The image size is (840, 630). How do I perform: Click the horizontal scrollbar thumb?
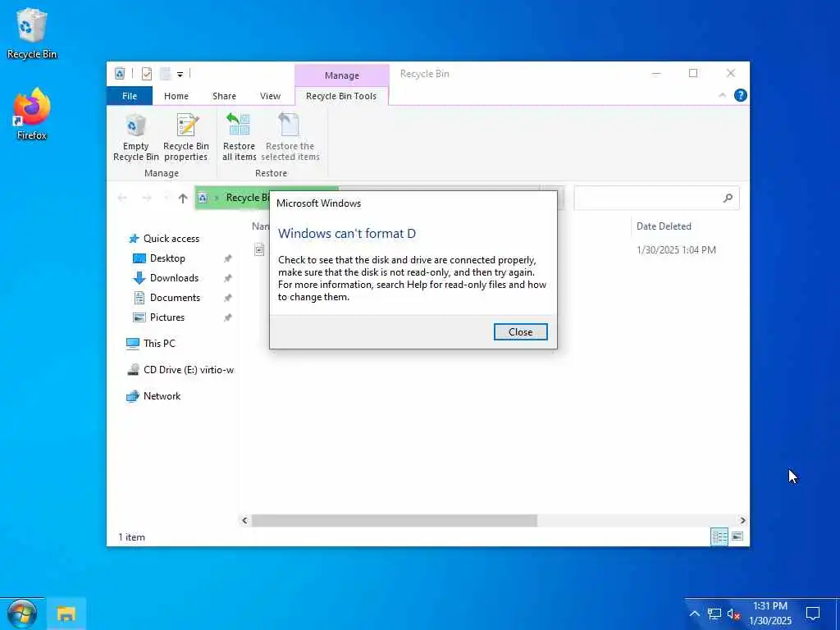pyautogui.click(x=395, y=521)
